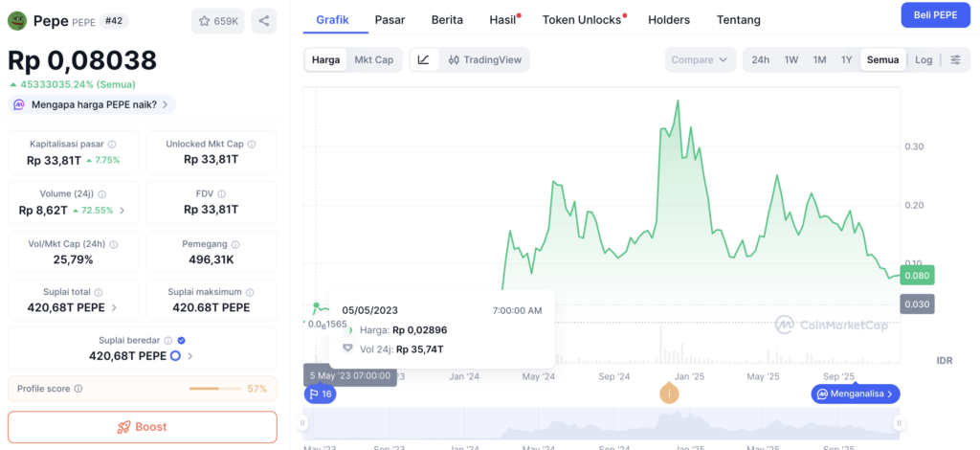
Task: Select Mkt Cap chart mode
Action: click(374, 60)
